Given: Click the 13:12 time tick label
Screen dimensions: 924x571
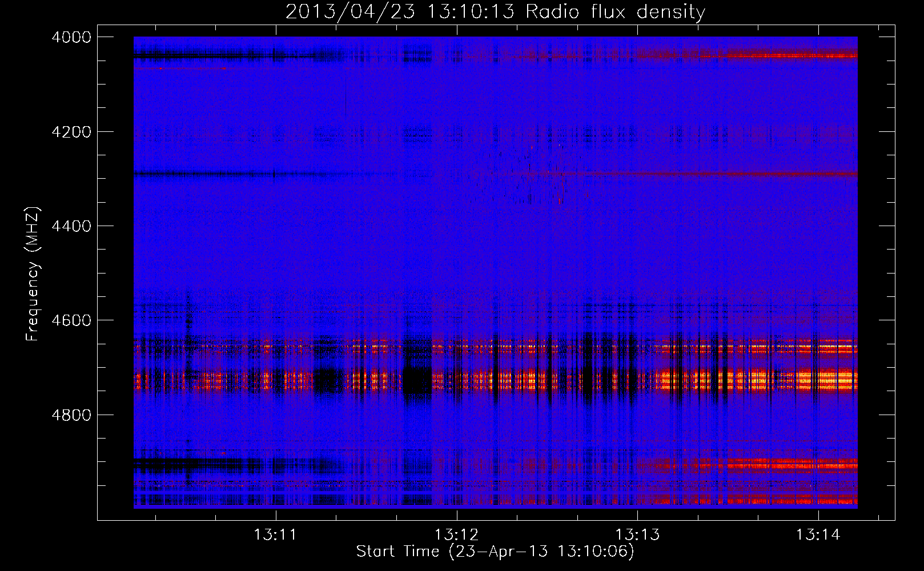Looking at the screenshot, I should tap(456, 534).
